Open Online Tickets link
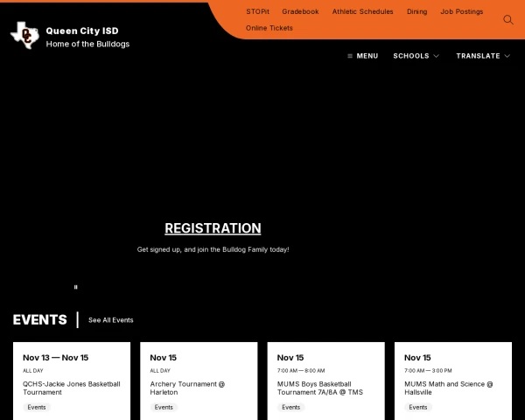Viewport: 525px width, 420px height. point(269,28)
